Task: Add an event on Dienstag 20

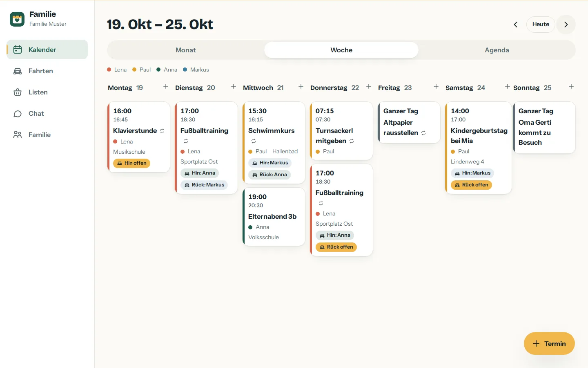Action: click(234, 86)
